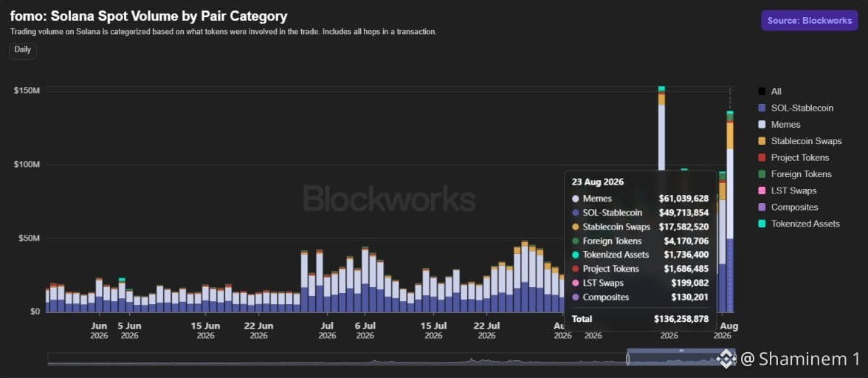Toggle Stablecoin Swaps series in legend
Viewport: 868px width, 378px height.
pos(799,141)
